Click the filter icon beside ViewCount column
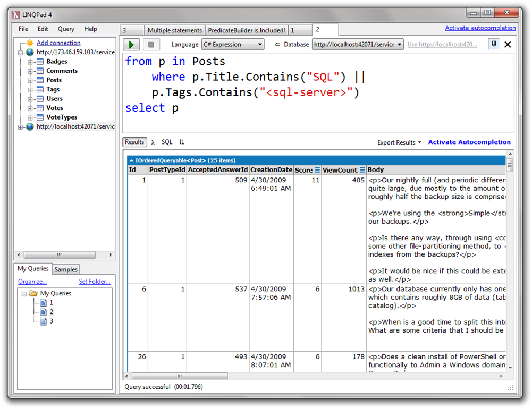 pyautogui.click(x=361, y=170)
